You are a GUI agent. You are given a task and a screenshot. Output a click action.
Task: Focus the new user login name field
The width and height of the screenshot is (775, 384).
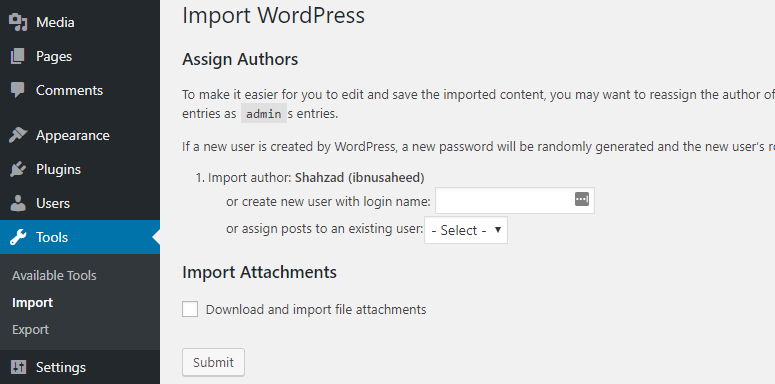coord(515,201)
